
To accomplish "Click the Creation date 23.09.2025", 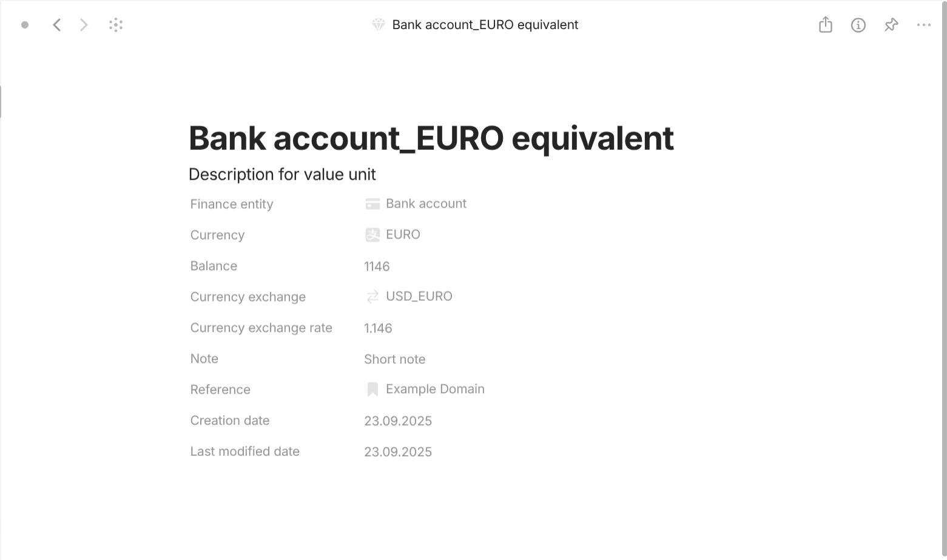I will [x=398, y=420].
